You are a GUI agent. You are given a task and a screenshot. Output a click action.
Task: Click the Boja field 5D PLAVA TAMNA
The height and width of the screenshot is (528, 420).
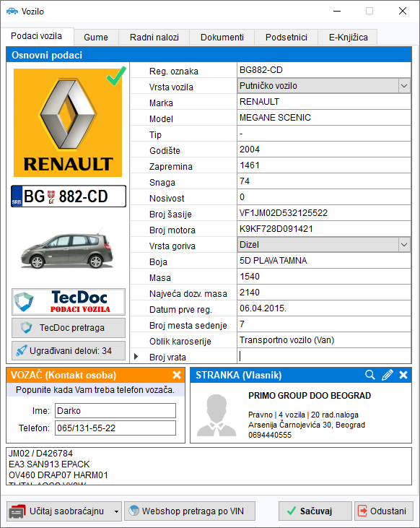324,261
